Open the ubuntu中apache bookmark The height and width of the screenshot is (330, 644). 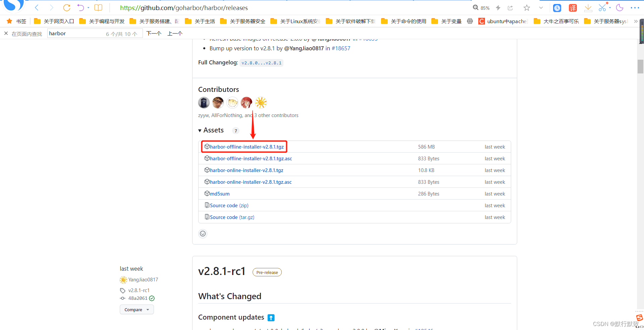click(x=503, y=21)
